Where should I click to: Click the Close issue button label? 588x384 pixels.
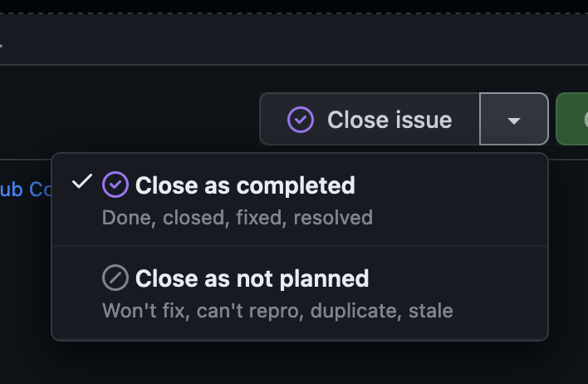point(390,120)
